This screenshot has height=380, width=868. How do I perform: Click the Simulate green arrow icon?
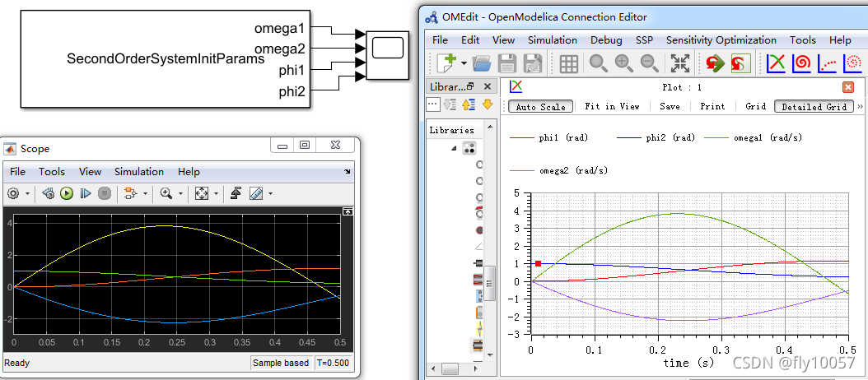(715, 63)
